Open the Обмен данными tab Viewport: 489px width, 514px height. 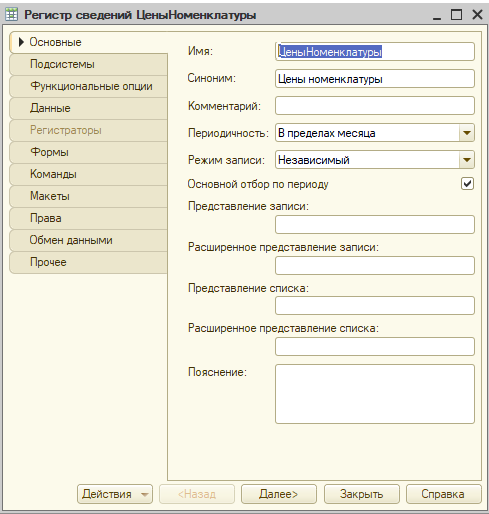click(88, 240)
